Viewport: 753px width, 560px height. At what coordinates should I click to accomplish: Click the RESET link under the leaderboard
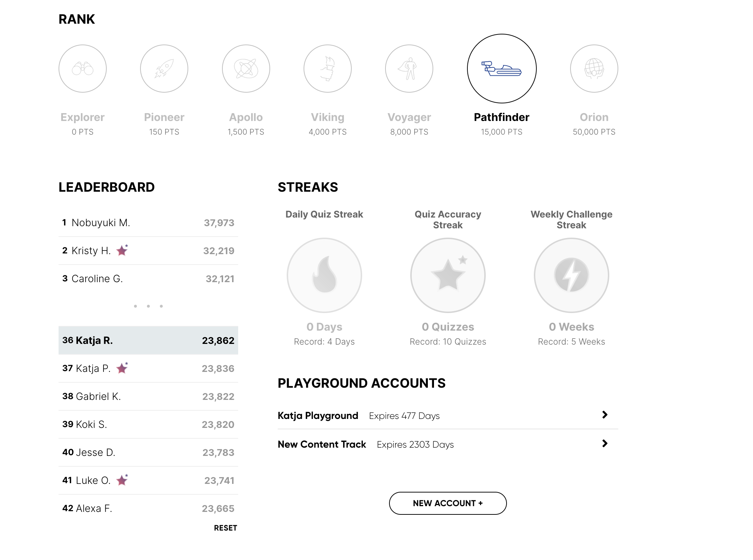[x=226, y=528]
